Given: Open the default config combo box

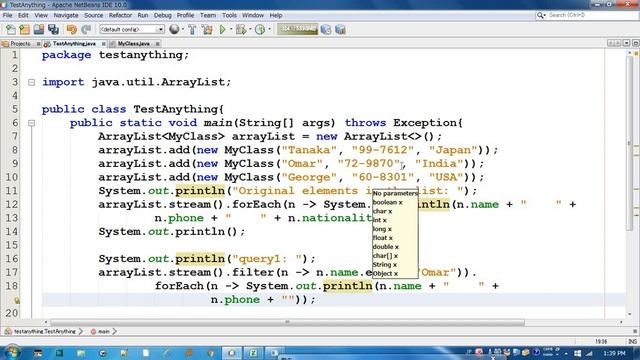Looking at the screenshot, I should (131, 29).
